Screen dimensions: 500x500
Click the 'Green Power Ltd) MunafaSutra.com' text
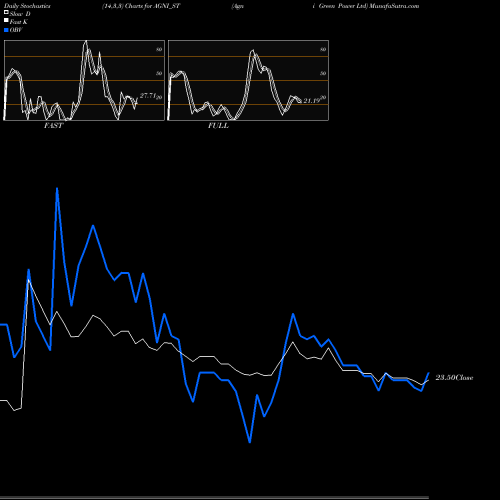tap(369, 6)
